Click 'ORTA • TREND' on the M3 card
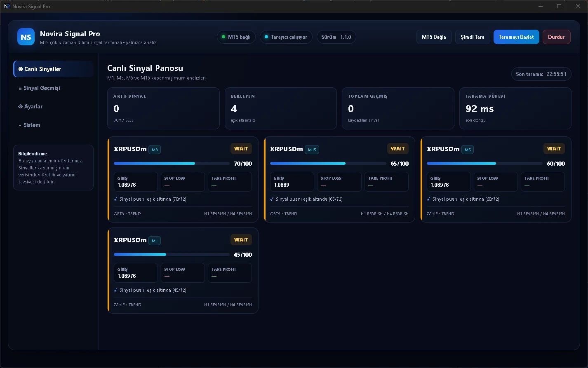588x368 pixels. pyautogui.click(x=127, y=214)
